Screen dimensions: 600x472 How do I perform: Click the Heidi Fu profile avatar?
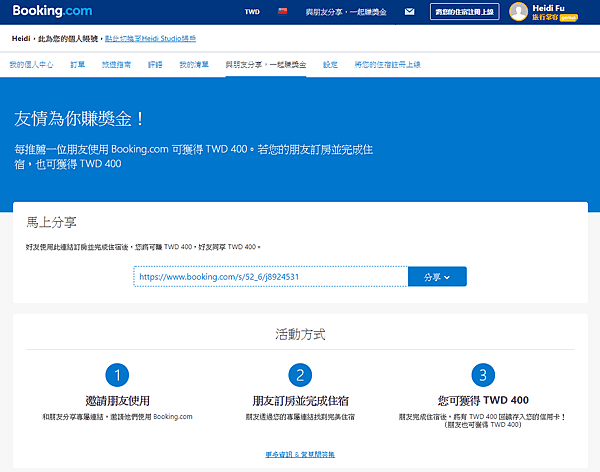tap(518, 11)
